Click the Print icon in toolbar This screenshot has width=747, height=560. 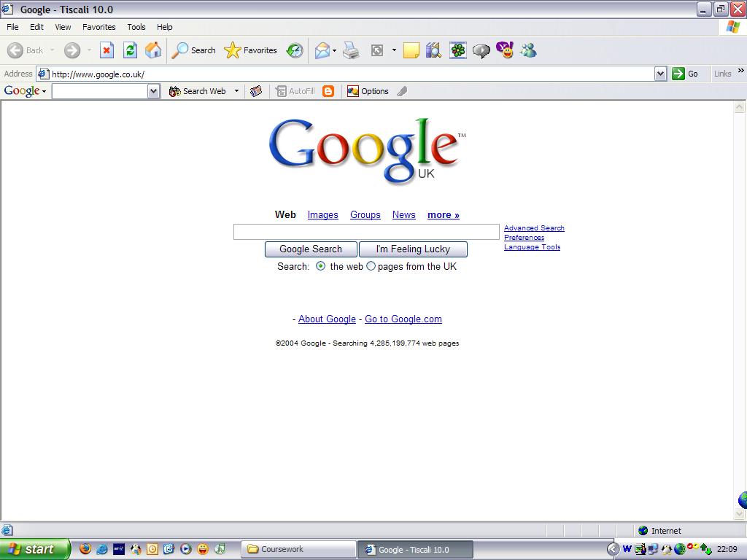351,50
